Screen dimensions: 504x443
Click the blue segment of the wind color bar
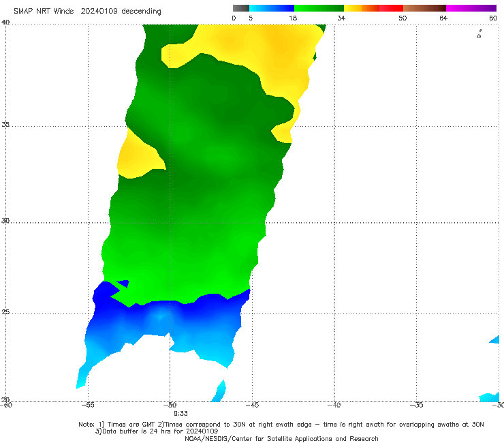pyautogui.click(x=272, y=8)
